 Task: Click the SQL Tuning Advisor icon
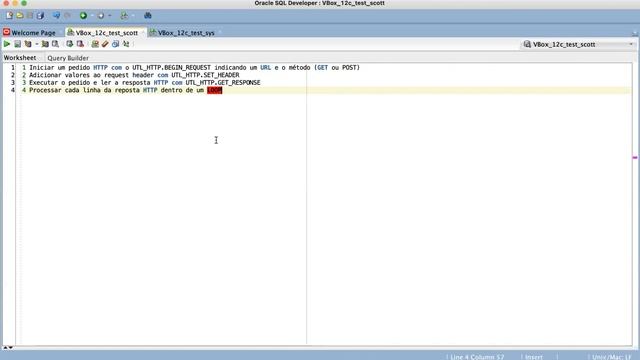[55, 44]
